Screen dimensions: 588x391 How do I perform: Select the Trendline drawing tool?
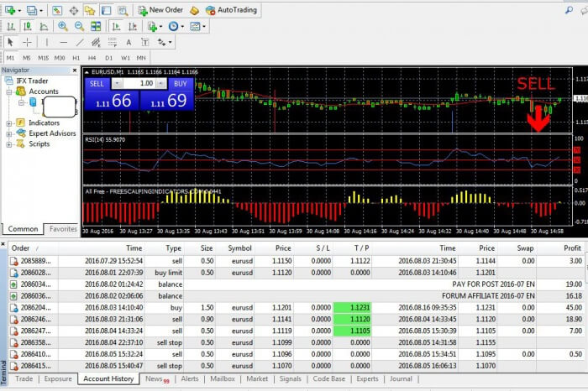point(80,42)
